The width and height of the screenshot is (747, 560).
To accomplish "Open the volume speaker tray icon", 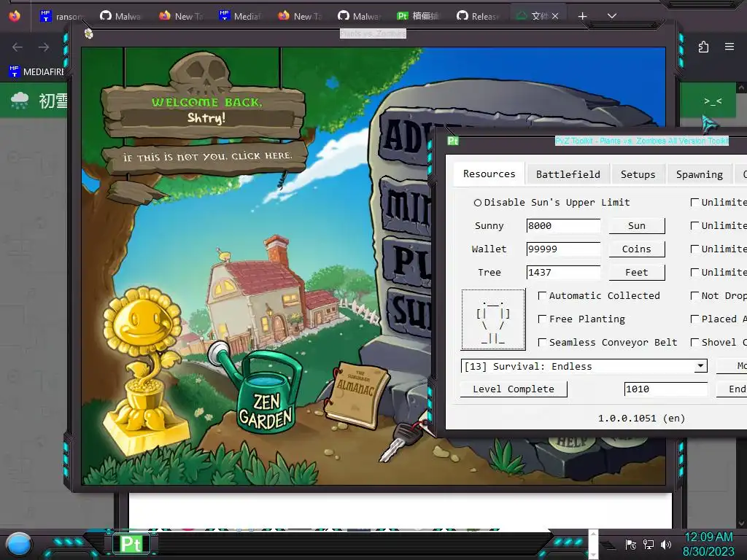I will point(666,545).
